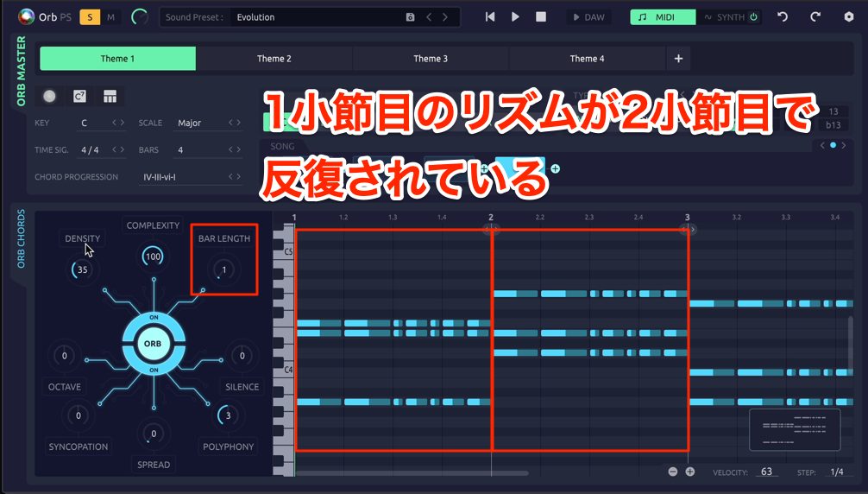Image resolution: width=868 pixels, height=494 pixels.
Task: Click the SILENCE knob
Action: click(242, 356)
